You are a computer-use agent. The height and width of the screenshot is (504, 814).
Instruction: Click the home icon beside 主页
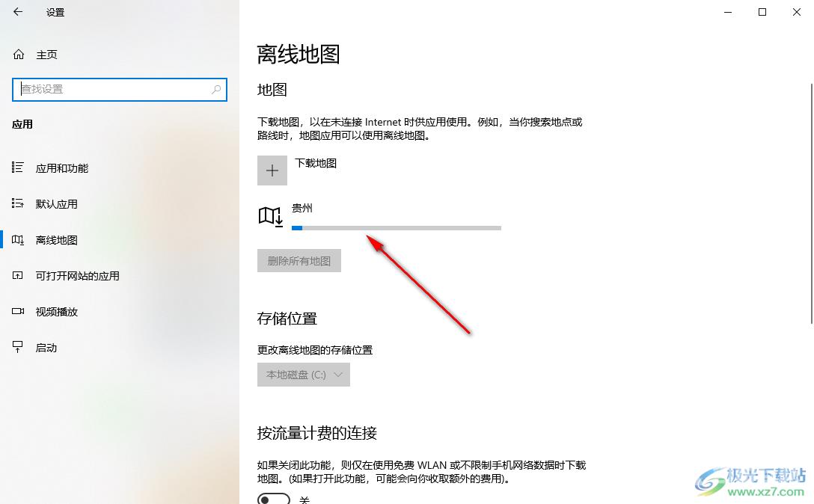[19, 55]
